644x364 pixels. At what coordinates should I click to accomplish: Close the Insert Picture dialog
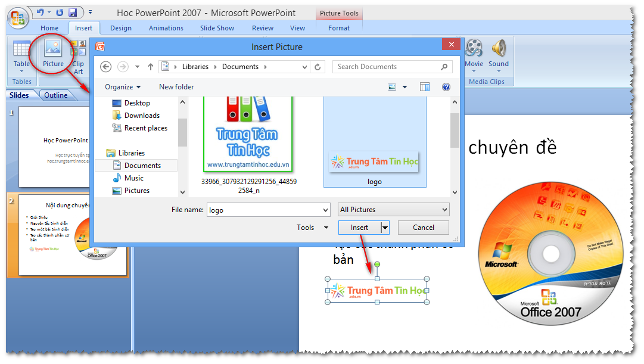(x=452, y=44)
